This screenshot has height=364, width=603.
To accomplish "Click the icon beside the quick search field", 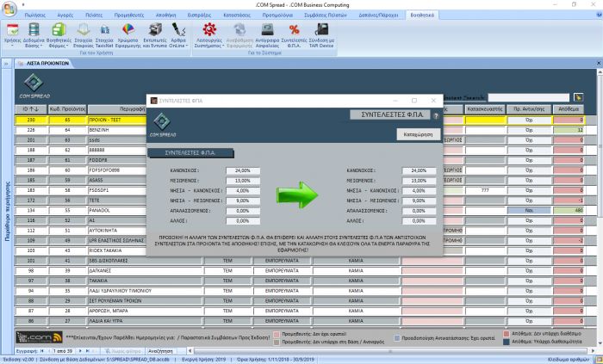I will coord(578,97).
